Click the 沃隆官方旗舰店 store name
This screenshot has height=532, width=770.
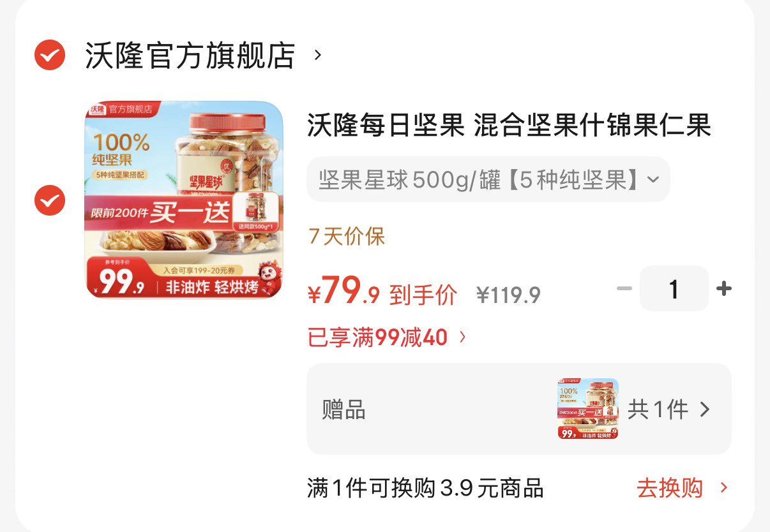pyautogui.click(x=190, y=55)
